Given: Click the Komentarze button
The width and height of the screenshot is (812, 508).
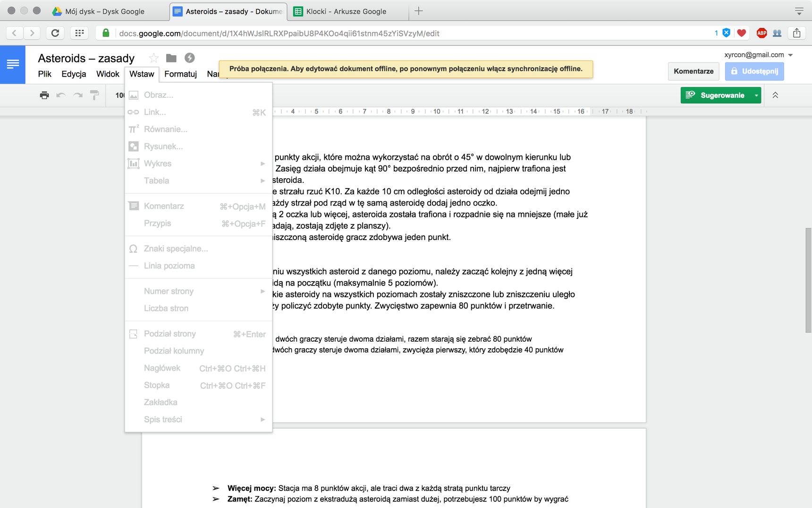Looking at the screenshot, I should [x=694, y=71].
